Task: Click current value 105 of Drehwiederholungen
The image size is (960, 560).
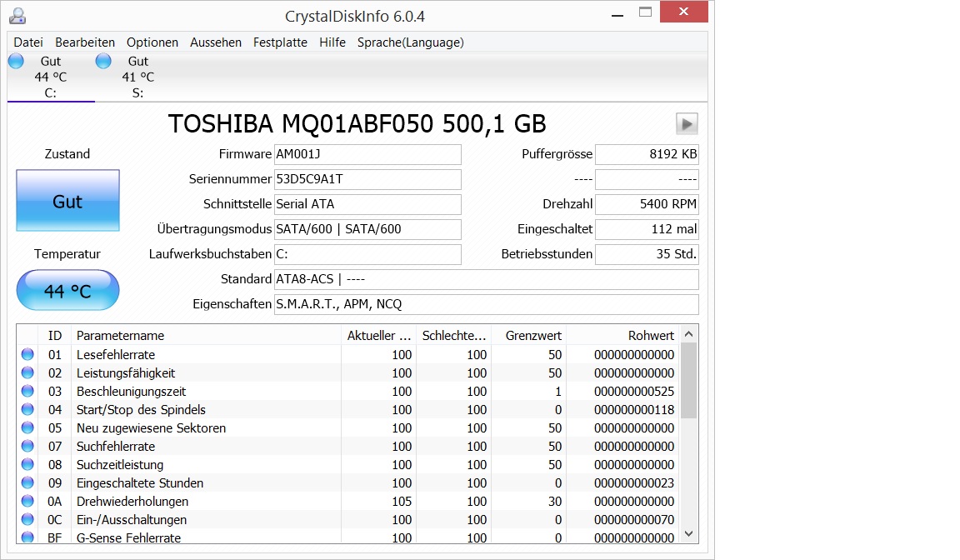Action: click(402, 502)
